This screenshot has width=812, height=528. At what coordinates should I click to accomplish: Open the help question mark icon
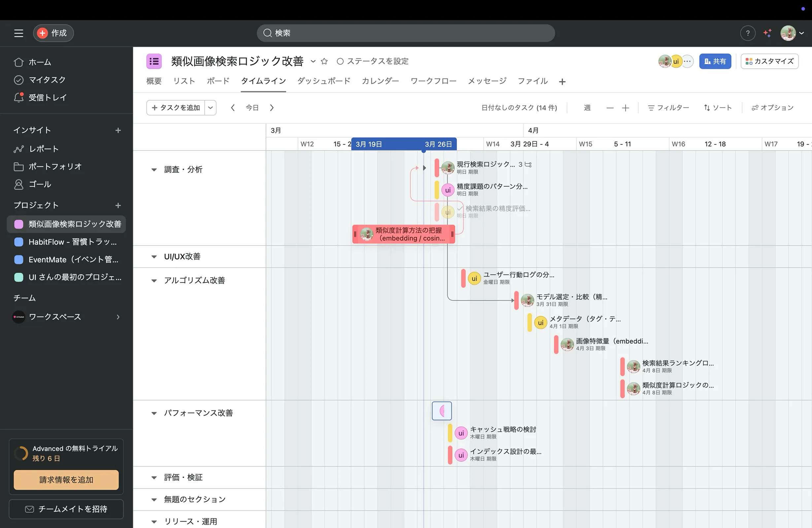point(748,33)
